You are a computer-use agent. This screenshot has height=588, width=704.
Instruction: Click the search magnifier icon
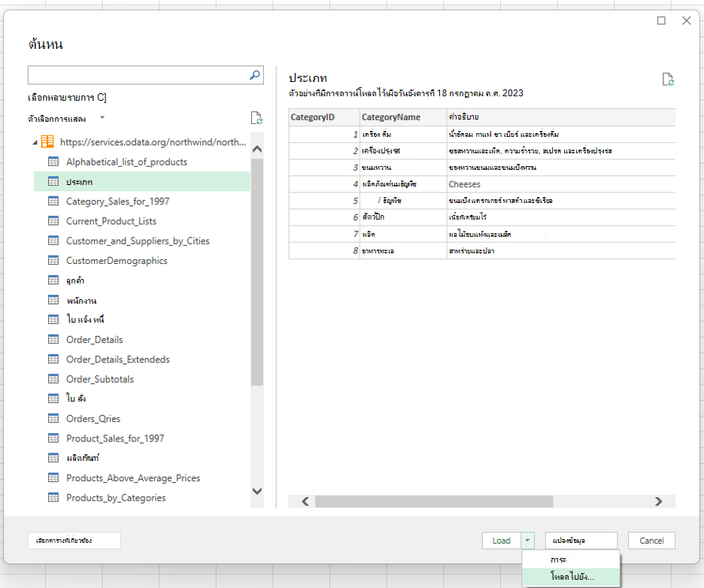(x=254, y=75)
